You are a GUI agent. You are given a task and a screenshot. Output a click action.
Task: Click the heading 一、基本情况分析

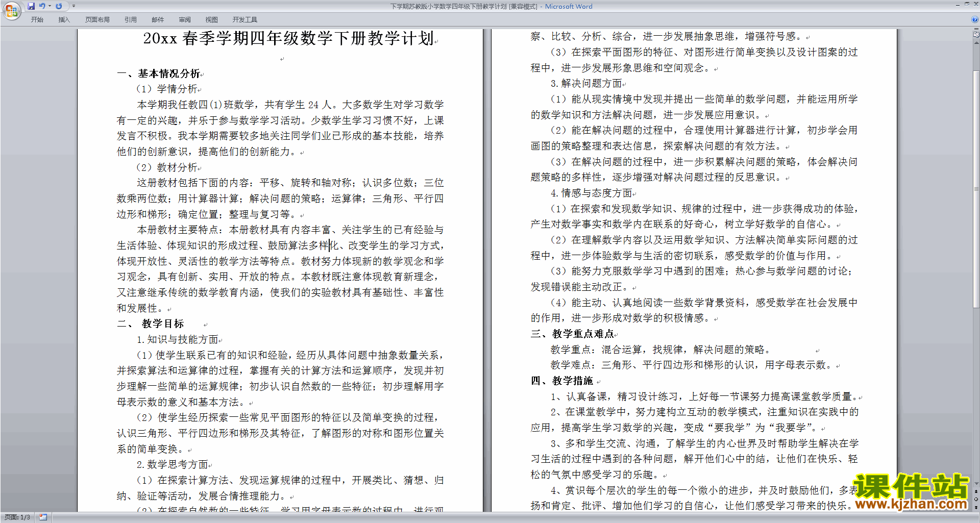point(159,73)
